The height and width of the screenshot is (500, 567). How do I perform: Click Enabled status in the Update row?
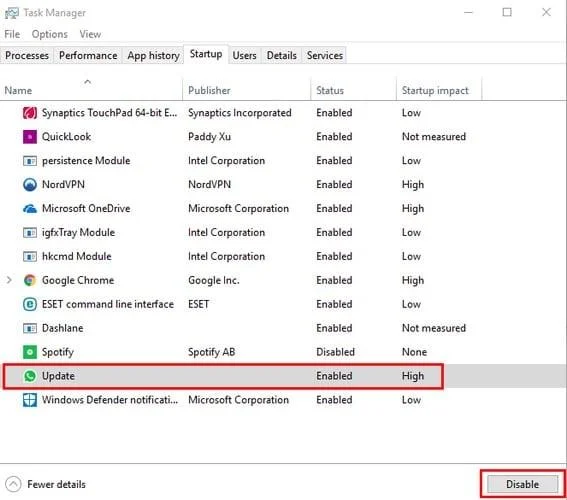[334, 376]
